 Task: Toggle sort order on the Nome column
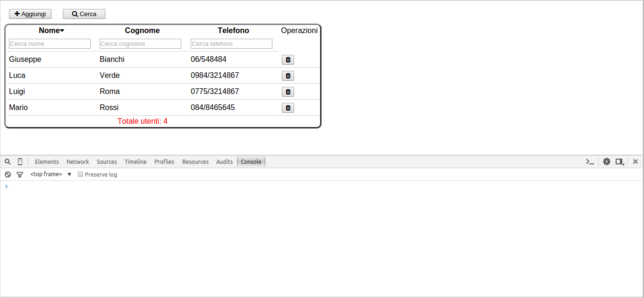(x=51, y=30)
